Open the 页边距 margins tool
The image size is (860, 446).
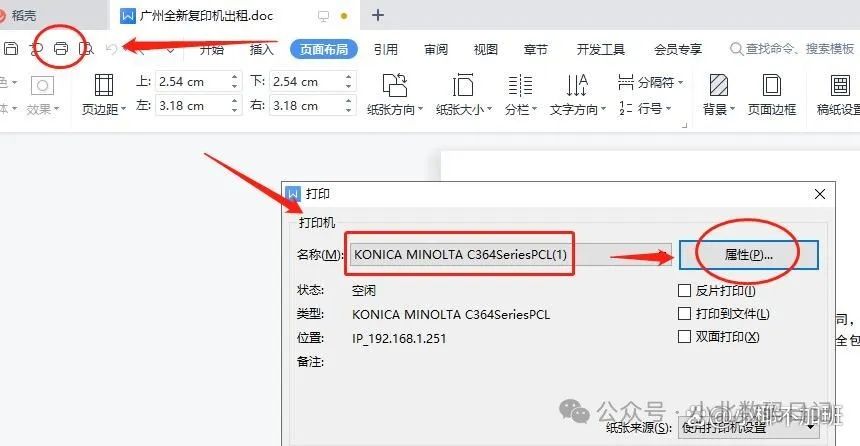tap(104, 94)
